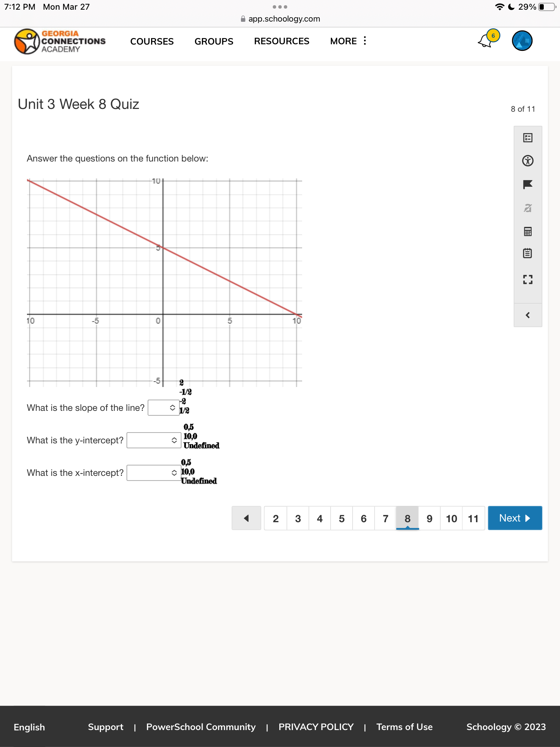
Task: Go to the Next question
Action: point(515,518)
